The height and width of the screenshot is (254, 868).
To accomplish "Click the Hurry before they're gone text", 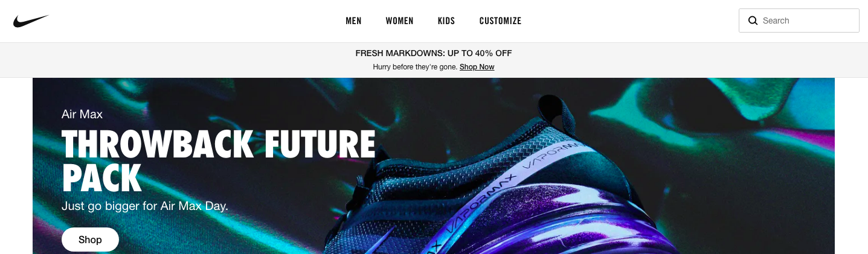I will [415, 67].
